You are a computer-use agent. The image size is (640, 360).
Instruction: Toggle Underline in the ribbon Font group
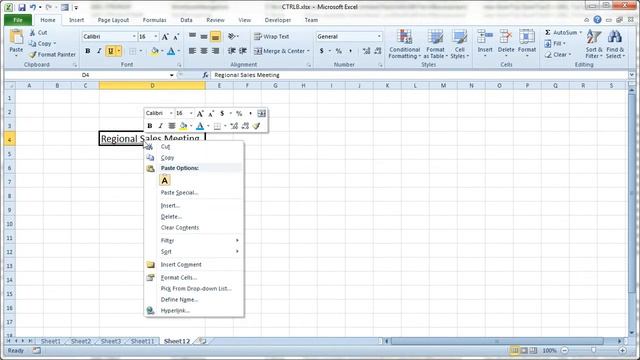coord(110,51)
